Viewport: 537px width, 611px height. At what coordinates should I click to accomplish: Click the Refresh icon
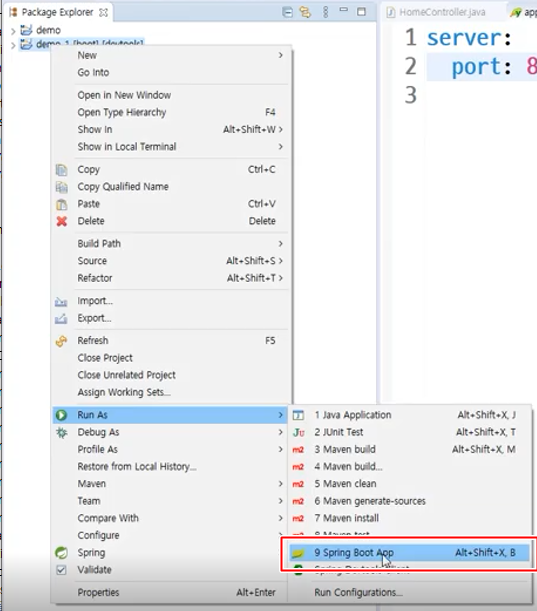click(x=62, y=341)
